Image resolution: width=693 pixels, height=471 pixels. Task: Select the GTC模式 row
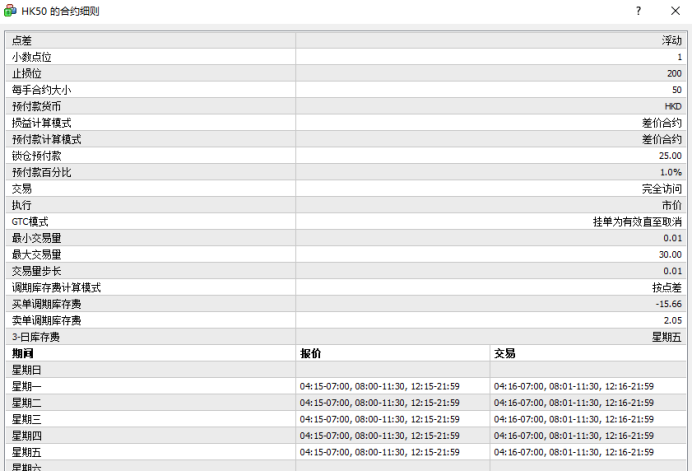point(150,221)
